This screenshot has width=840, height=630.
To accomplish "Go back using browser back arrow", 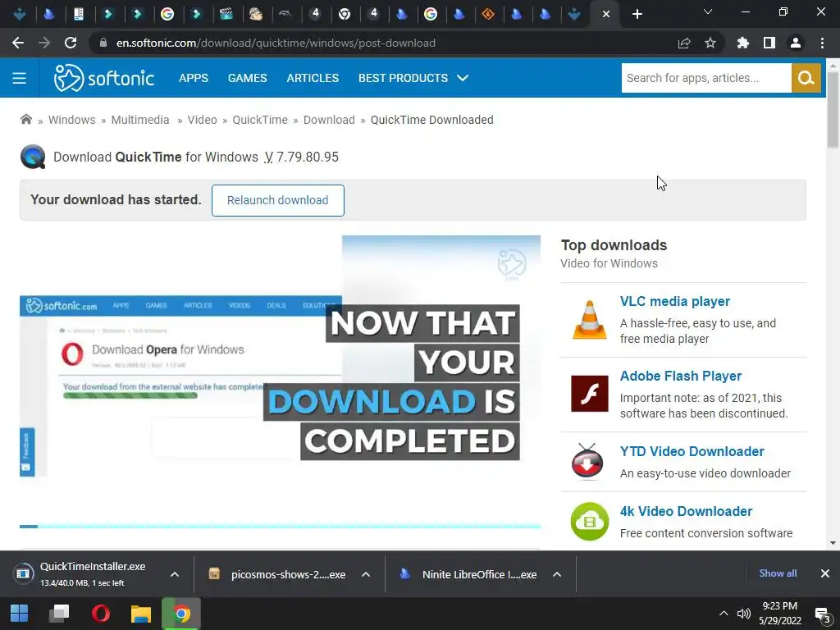I will coord(18,43).
